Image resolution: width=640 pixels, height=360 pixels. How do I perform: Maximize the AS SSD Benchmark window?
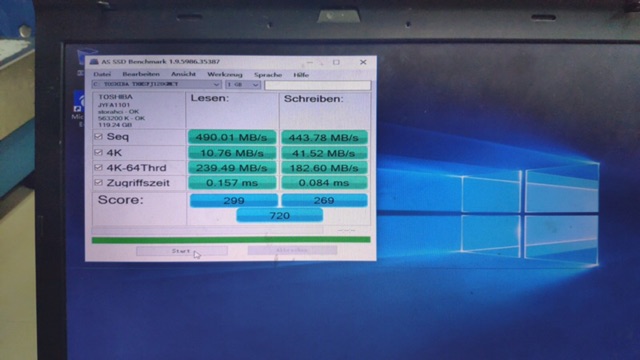point(336,62)
